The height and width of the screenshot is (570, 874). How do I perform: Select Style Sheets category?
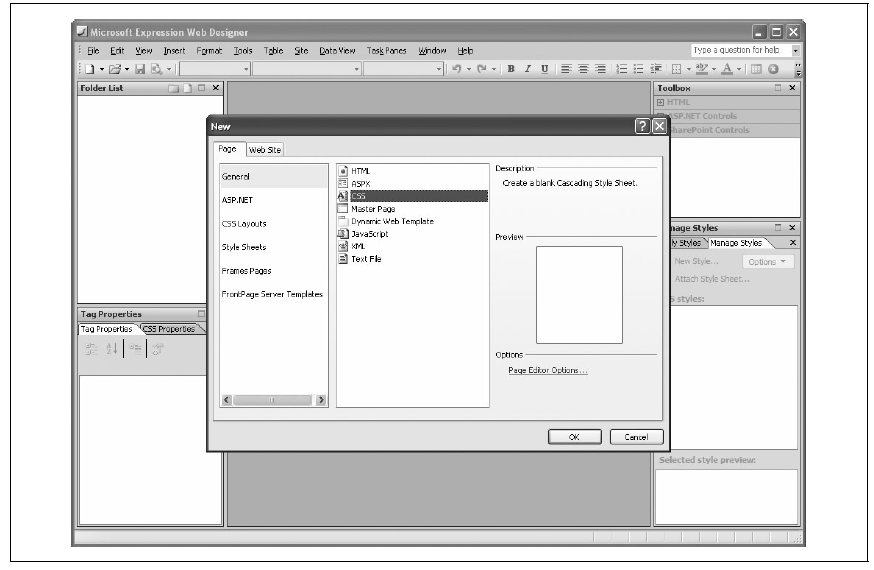[x=273, y=247]
